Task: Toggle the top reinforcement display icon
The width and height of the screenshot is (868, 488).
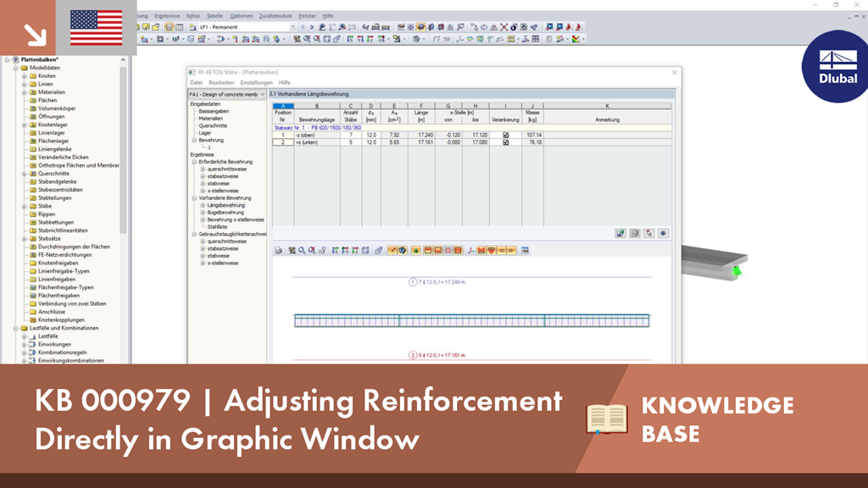Action: [428, 251]
